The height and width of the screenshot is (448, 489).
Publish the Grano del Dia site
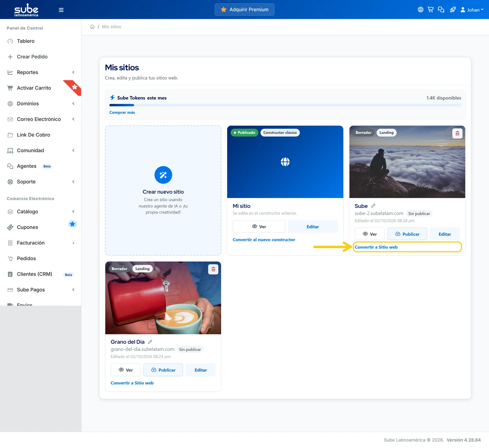coord(163,370)
